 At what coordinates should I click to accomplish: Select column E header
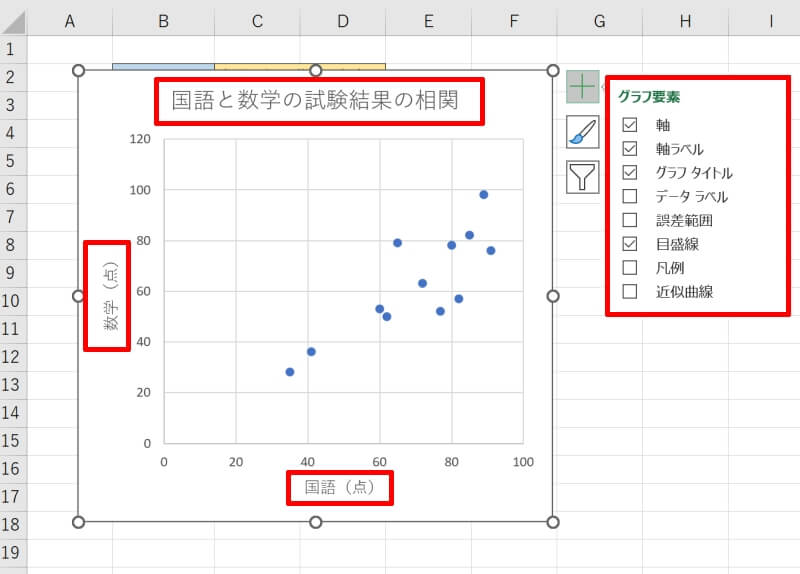(x=429, y=21)
